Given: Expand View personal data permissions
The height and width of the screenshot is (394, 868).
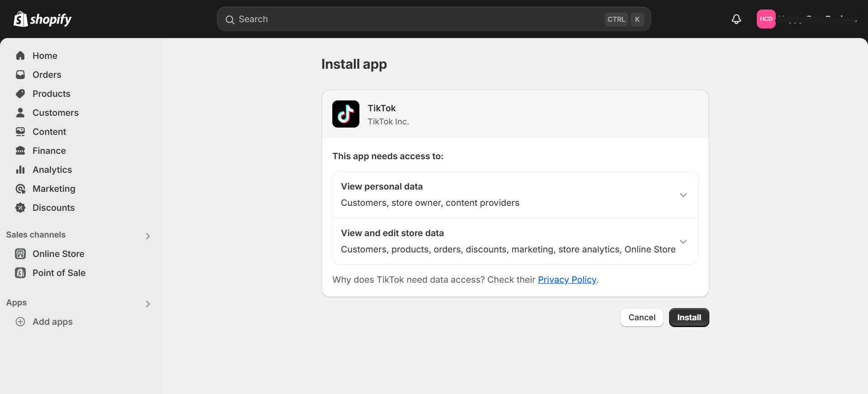Looking at the screenshot, I should pyautogui.click(x=683, y=195).
